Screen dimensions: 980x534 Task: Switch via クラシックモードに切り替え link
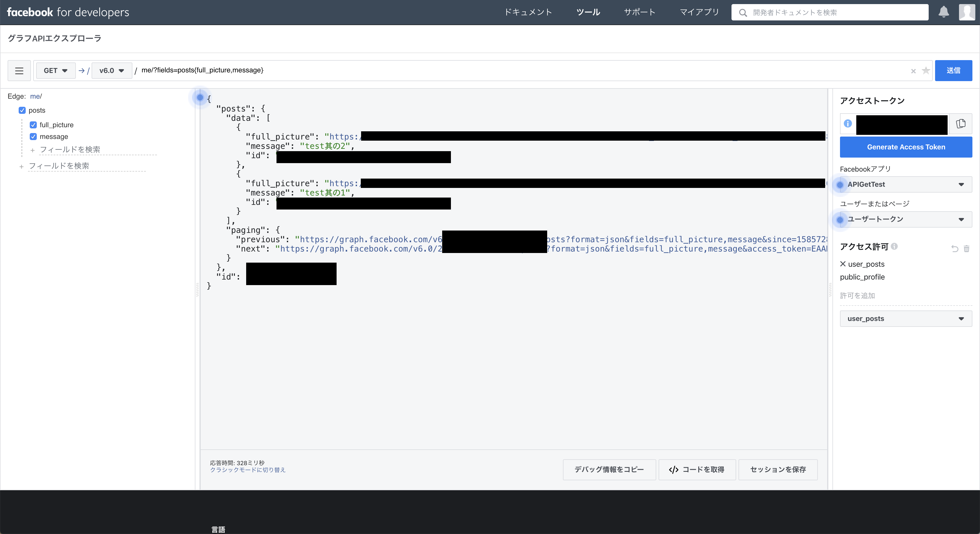tap(248, 470)
